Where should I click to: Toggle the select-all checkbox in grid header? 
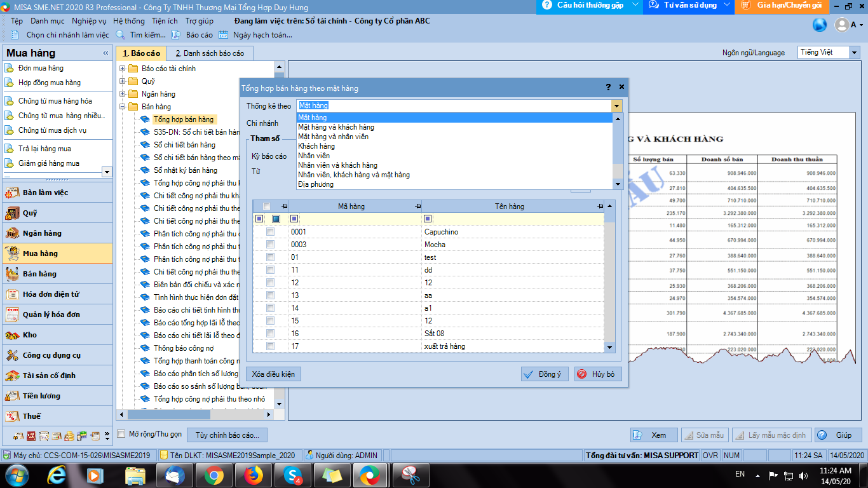coord(267,207)
